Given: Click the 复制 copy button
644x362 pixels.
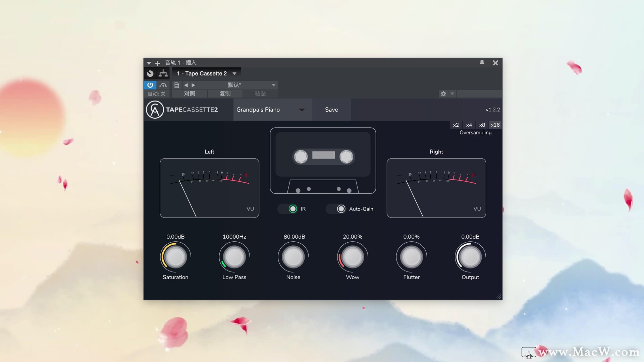Looking at the screenshot, I should [225, 94].
